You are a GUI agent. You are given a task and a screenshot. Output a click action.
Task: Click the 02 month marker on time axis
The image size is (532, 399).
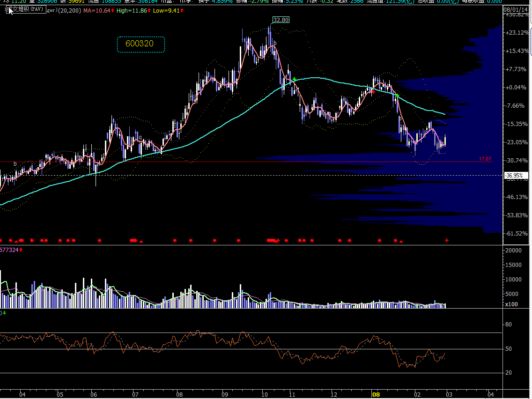(417, 395)
